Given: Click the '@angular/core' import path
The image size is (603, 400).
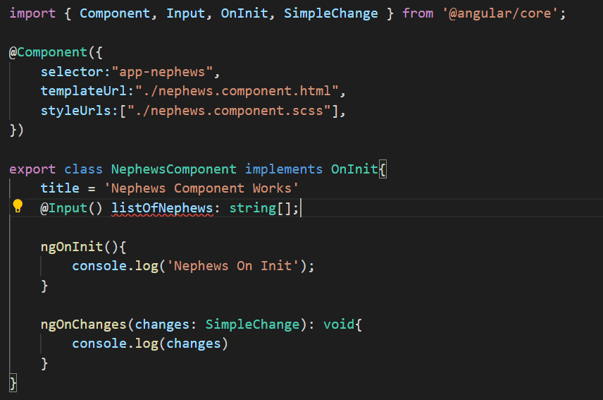Looking at the screenshot, I should [x=500, y=14].
